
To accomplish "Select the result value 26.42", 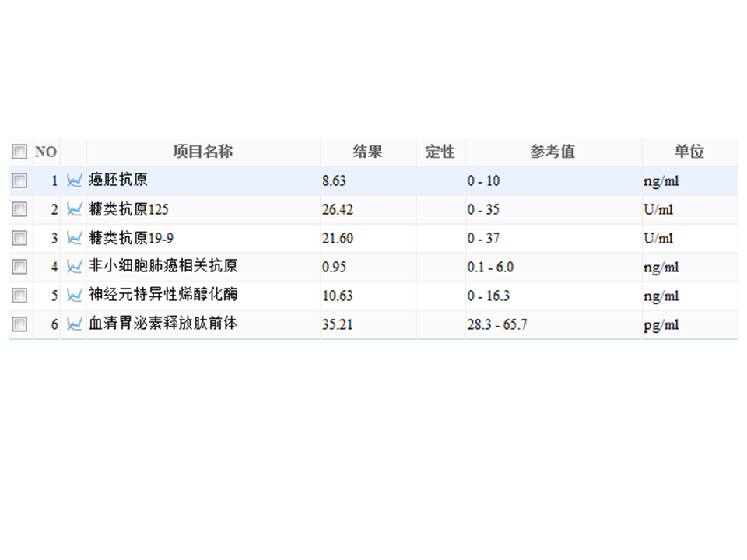I will (x=338, y=209).
